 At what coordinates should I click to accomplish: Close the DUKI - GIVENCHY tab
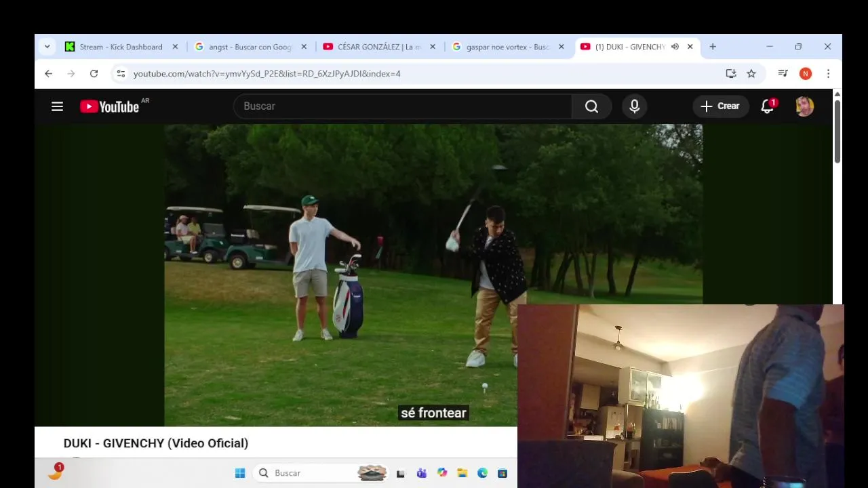tap(690, 47)
